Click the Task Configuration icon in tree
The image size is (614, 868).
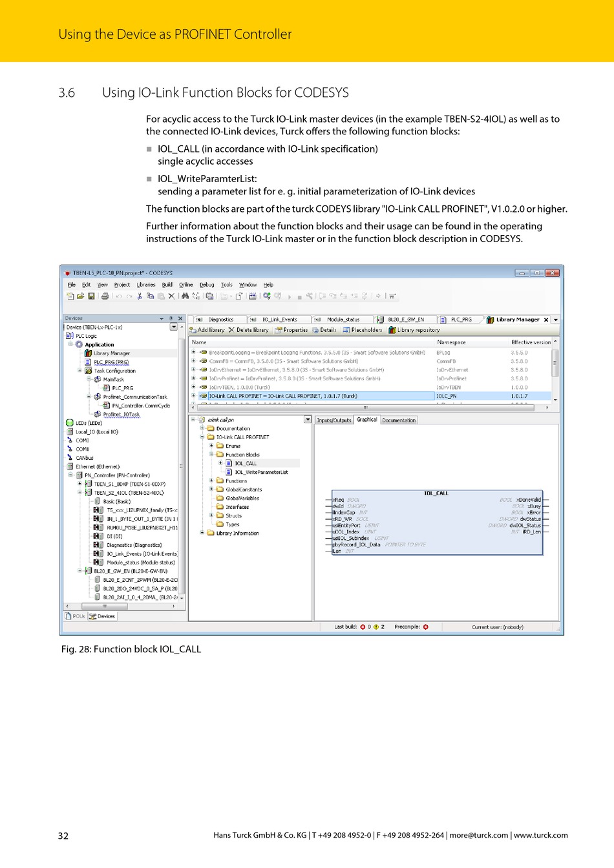pyautogui.click(x=89, y=371)
